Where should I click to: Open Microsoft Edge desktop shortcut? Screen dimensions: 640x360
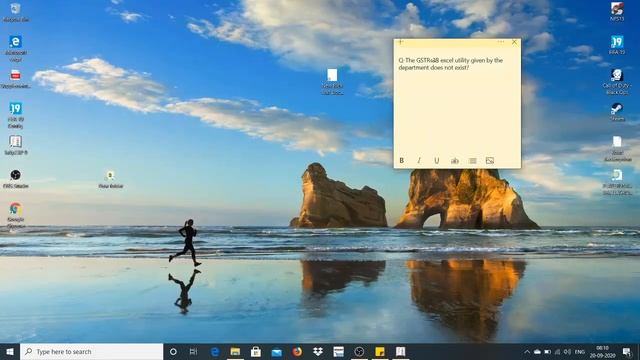coord(16,48)
